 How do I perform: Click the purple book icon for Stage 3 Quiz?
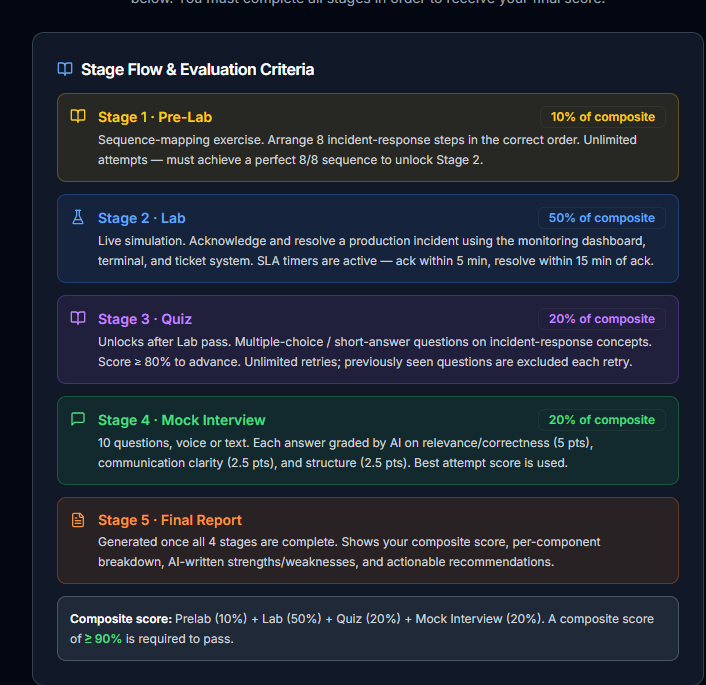(x=78, y=318)
